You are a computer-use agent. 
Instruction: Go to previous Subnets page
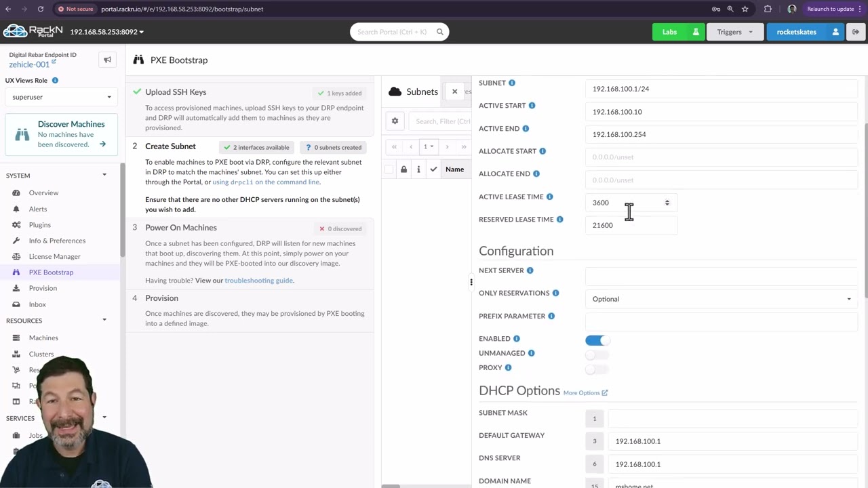coord(411,147)
